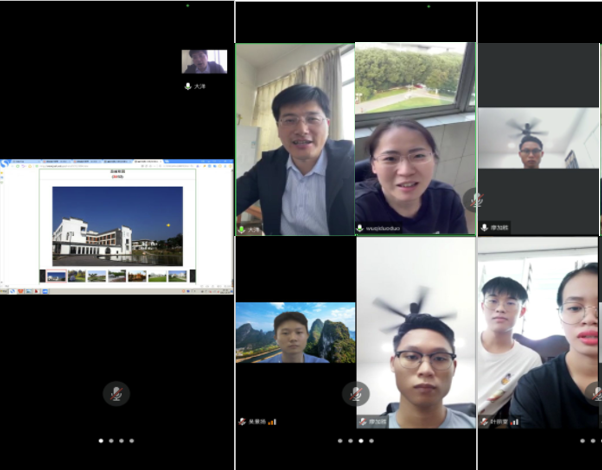Click the left arrow of the shared photo strip

[x=42, y=276]
